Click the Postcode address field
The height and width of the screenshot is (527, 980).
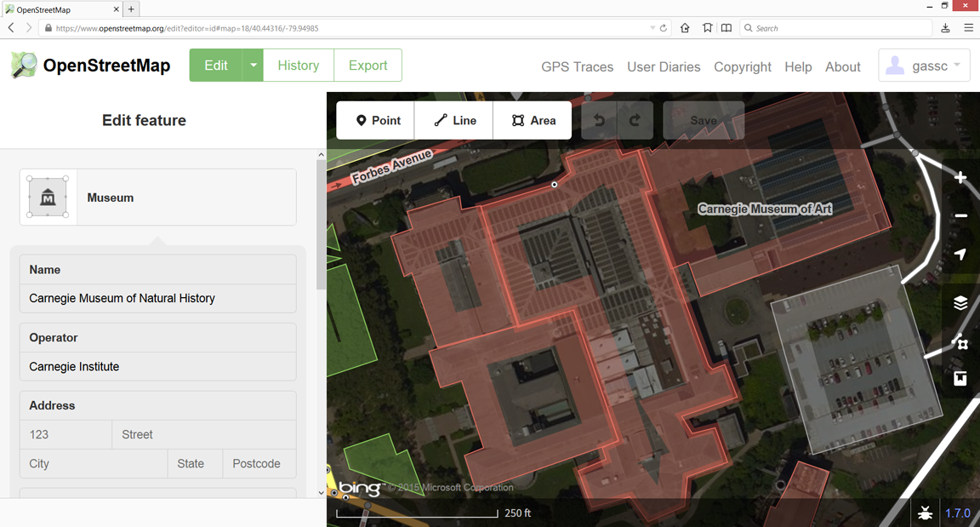(259, 464)
